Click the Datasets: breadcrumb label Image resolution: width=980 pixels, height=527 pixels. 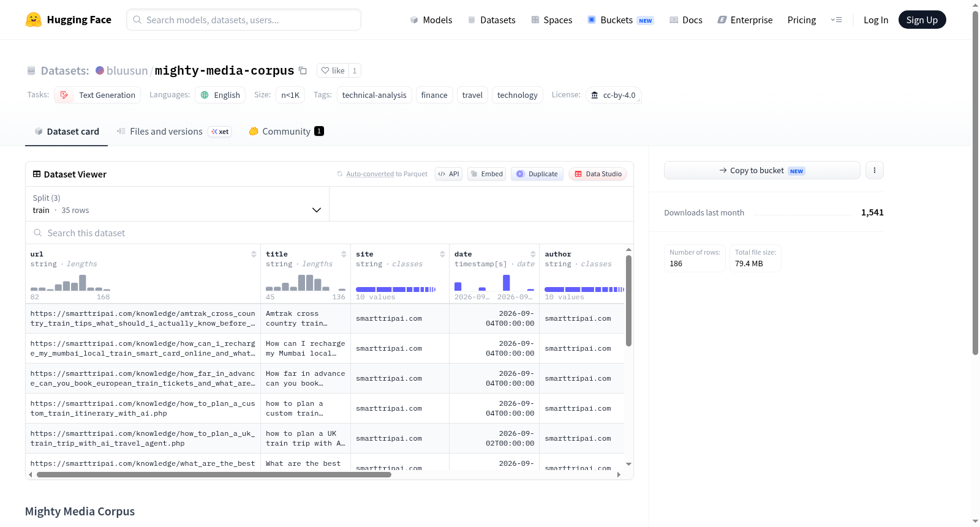pos(65,70)
